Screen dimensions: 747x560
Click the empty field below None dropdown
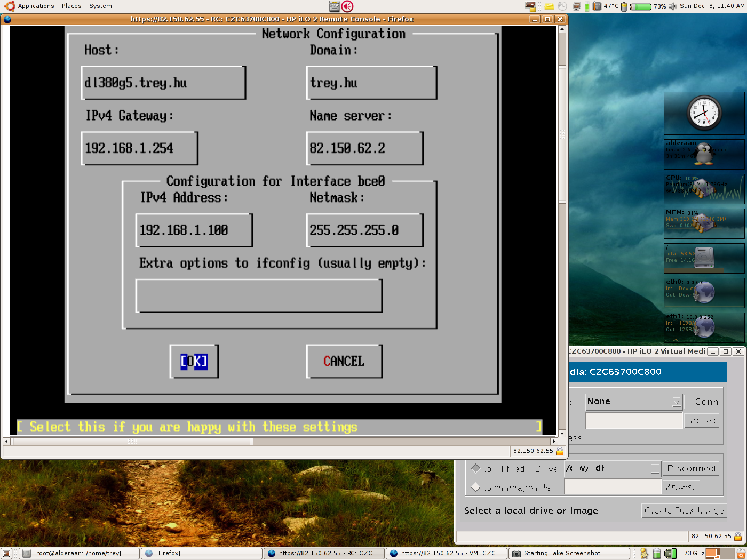click(634, 421)
